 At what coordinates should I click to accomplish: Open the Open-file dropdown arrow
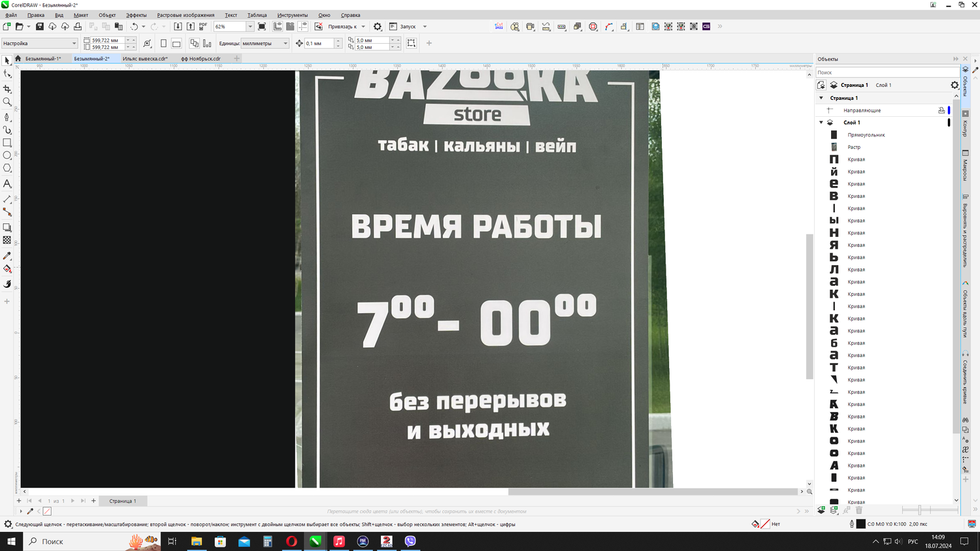click(x=29, y=27)
